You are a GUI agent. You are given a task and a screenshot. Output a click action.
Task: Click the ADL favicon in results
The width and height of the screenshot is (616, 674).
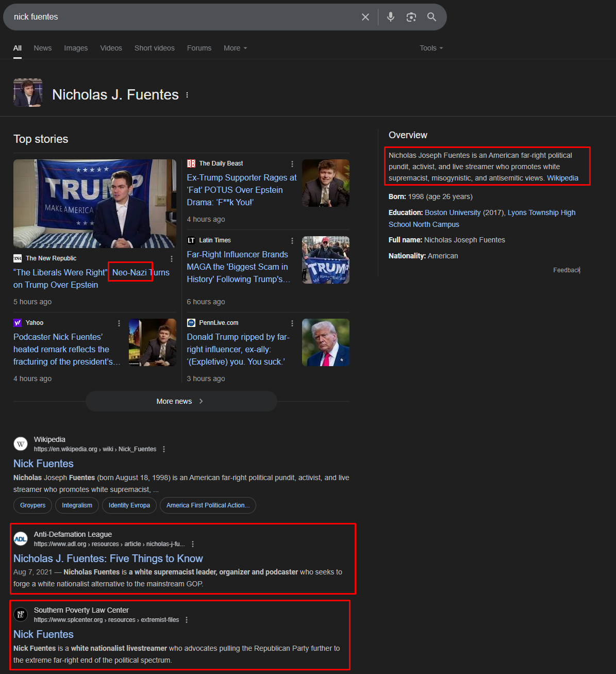pos(21,539)
